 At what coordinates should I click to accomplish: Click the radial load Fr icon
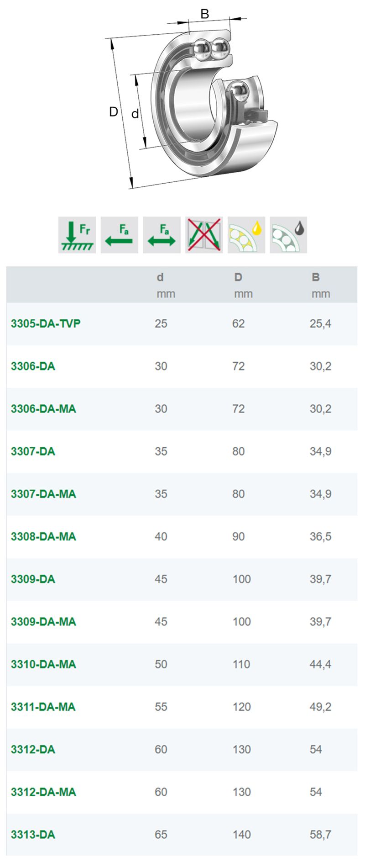(x=77, y=235)
